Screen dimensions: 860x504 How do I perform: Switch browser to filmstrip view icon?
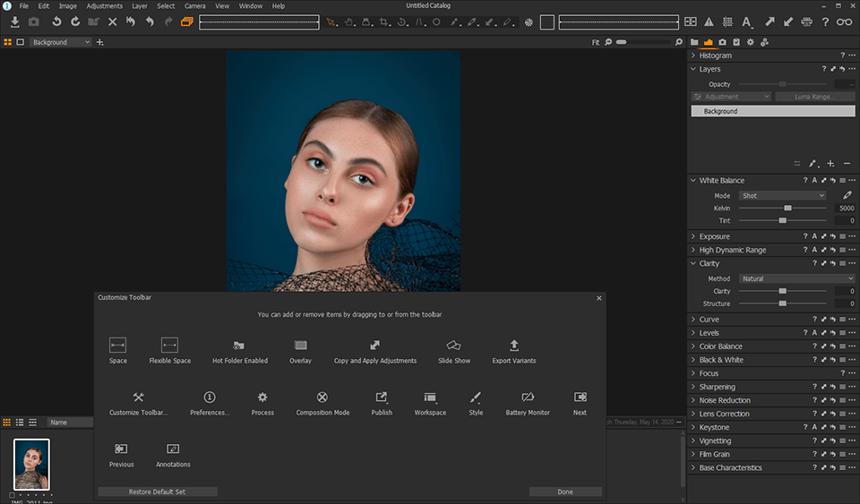tap(33, 423)
